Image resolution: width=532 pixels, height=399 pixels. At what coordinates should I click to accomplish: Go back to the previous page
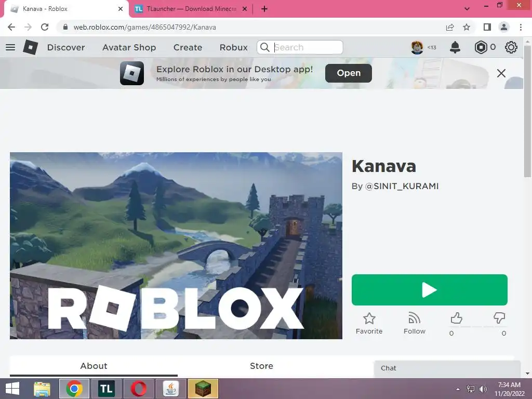pos(11,27)
